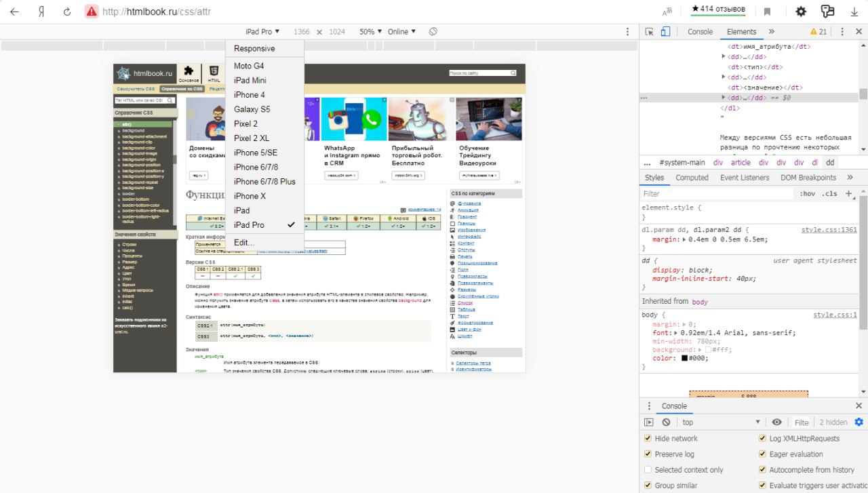Screen dimensions: 868x493
Task: Open the DOM Breakpoints tab
Action: tap(807, 178)
